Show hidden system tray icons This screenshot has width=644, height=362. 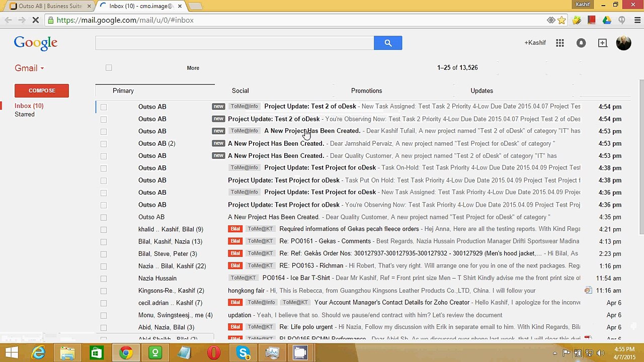(x=555, y=353)
